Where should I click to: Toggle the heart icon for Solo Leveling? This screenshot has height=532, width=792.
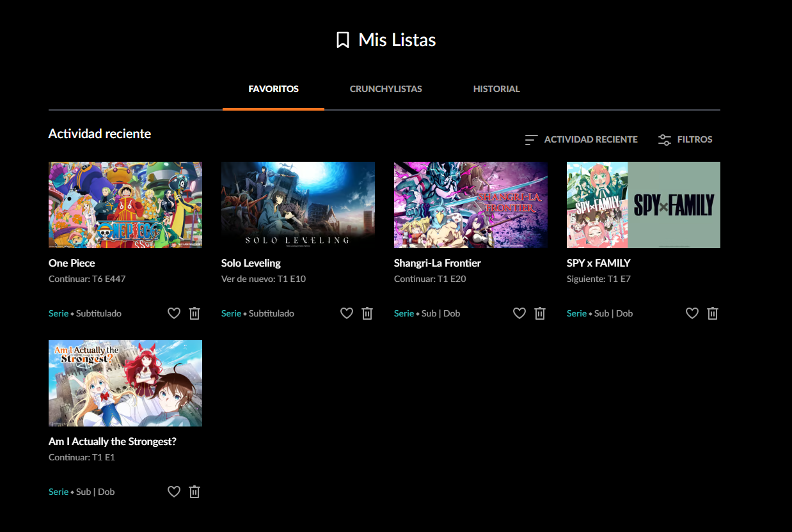pos(347,313)
